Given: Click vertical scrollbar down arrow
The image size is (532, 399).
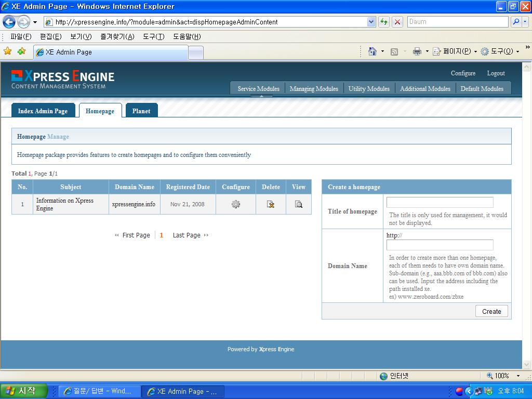Looking at the screenshot, I should [x=527, y=365].
